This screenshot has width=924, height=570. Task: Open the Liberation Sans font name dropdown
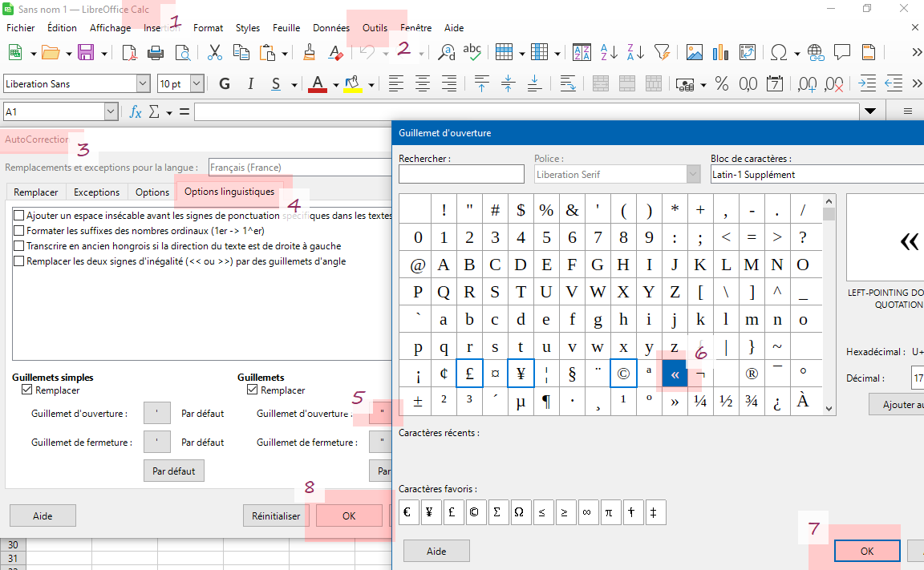143,84
